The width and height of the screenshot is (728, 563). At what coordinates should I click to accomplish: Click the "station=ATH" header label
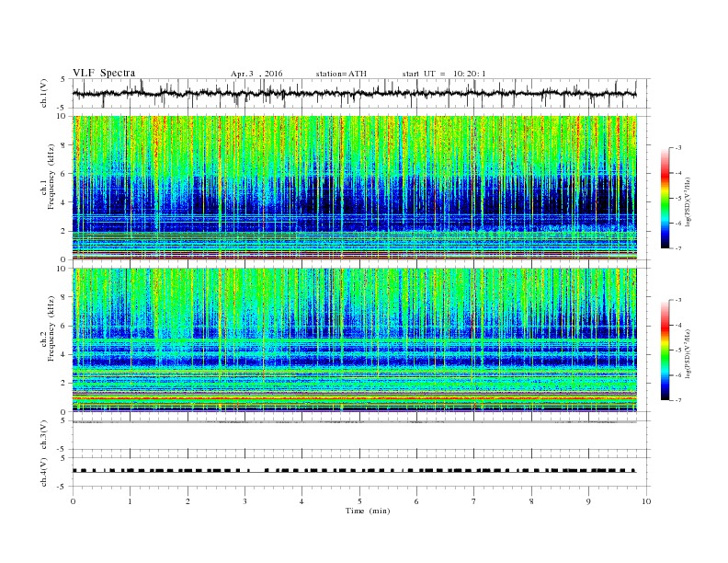click(341, 74)
